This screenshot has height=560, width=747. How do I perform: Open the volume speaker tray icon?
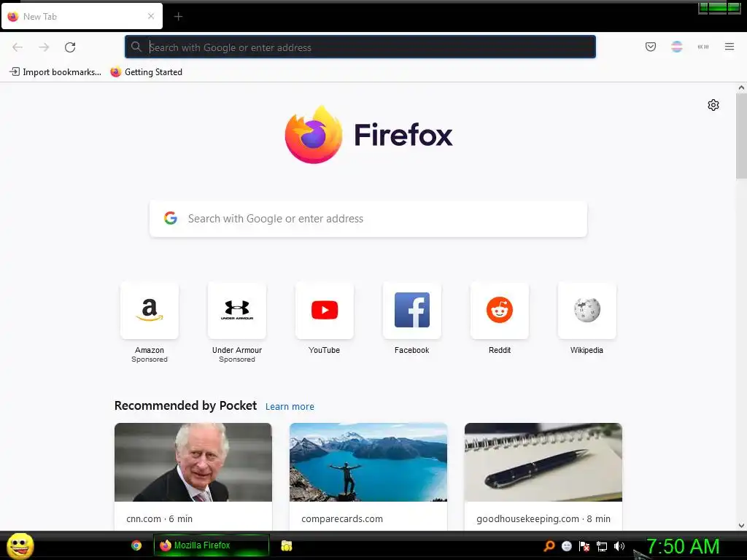pos(619,546)
